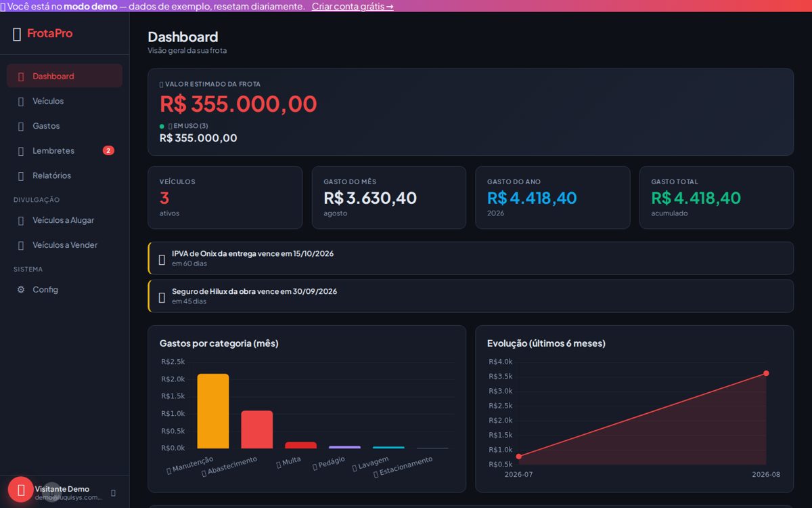Click the Veículos sidebar icon
The height and width of the screenshot is (508, 812).
coord(21,101)
